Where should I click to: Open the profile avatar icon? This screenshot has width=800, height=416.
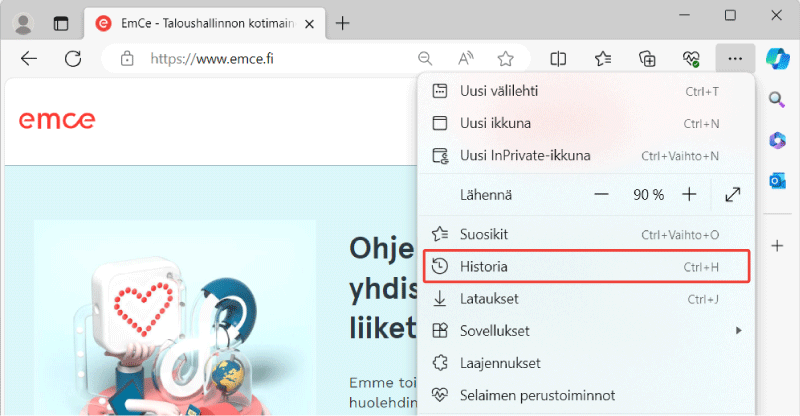(x=23, y=23)
